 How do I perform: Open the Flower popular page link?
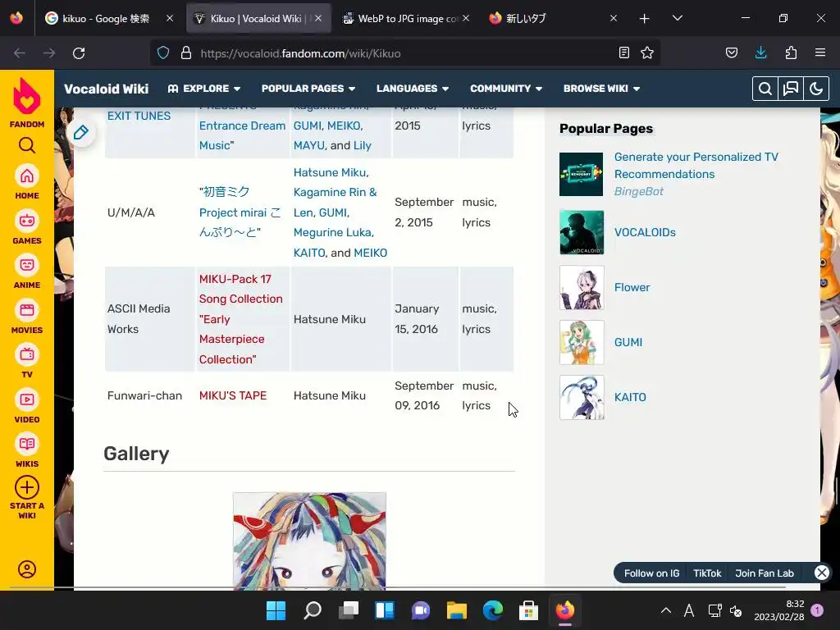632,287
